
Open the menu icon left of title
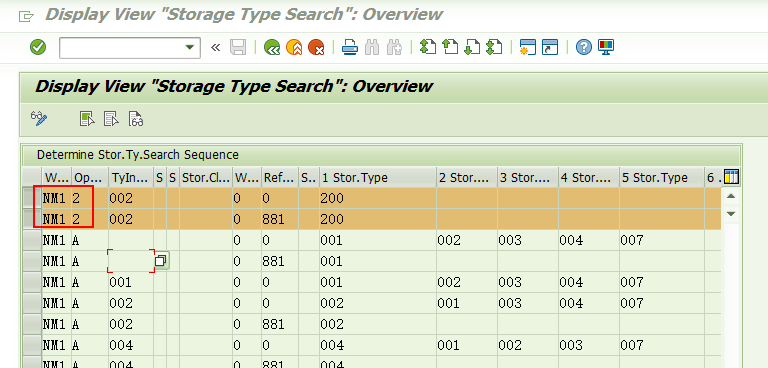coord(26,16)
